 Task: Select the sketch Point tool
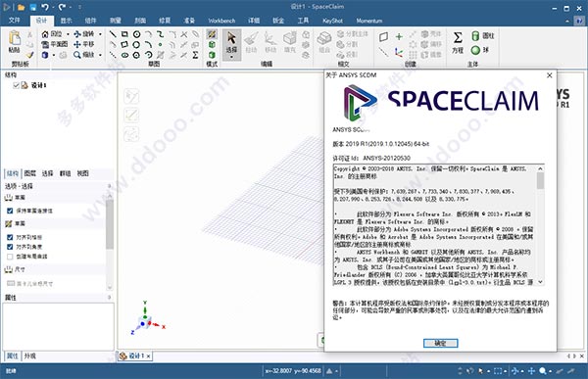(161, 44)
